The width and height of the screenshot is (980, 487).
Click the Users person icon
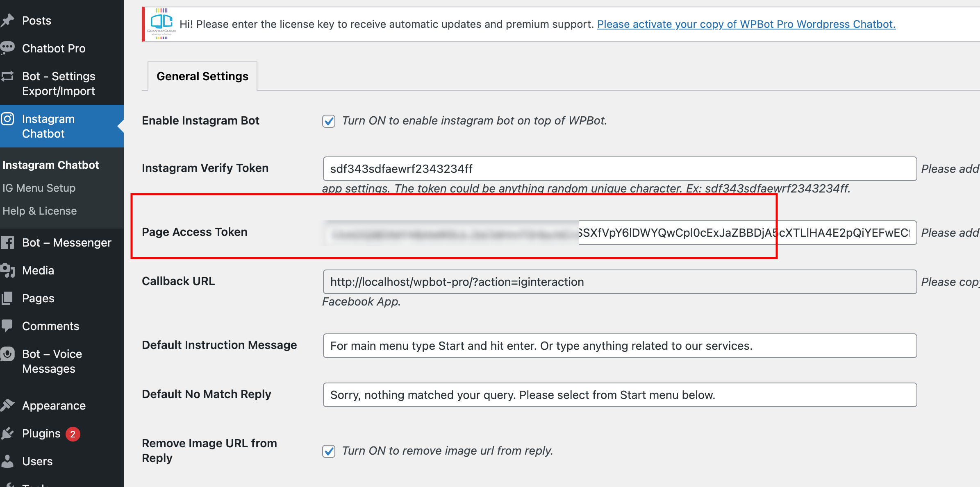(x=7, y=461)
